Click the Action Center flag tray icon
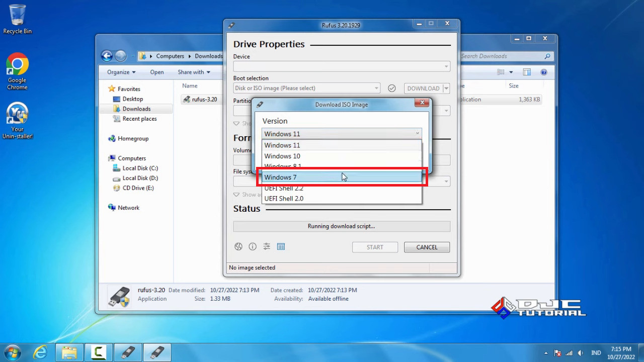The image size is (644, 362). pos(557,353)
